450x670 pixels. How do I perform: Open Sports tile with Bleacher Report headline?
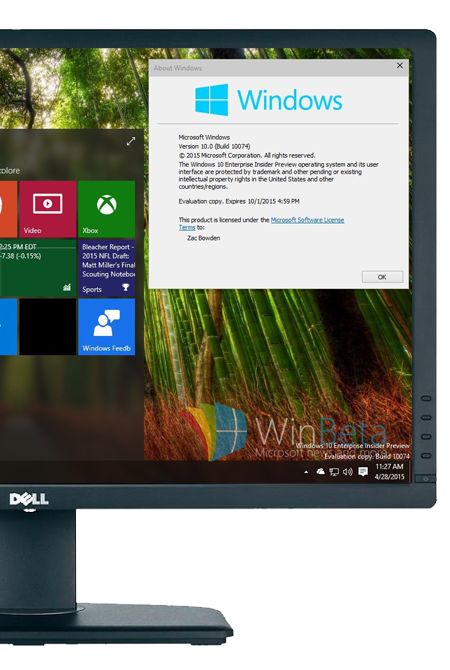click(106, 268)
